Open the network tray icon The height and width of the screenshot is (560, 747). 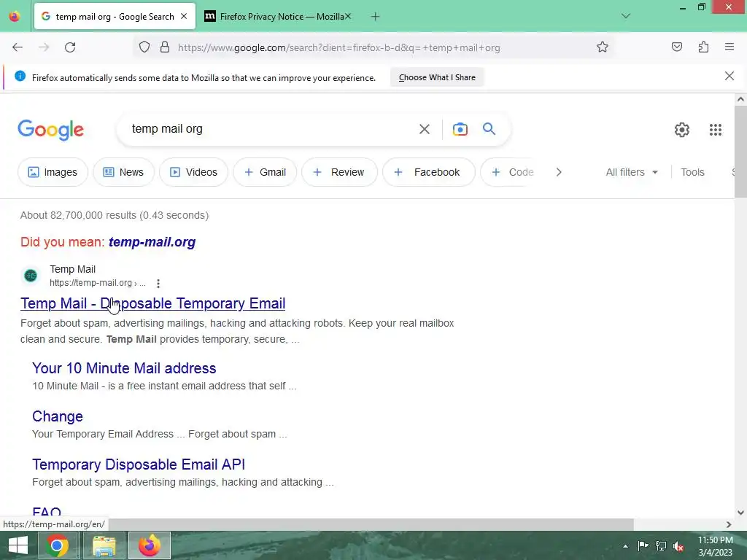[661, 545]
